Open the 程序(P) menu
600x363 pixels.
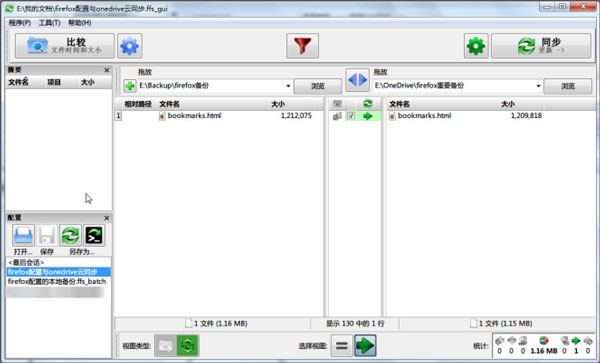tap(20, 23)
